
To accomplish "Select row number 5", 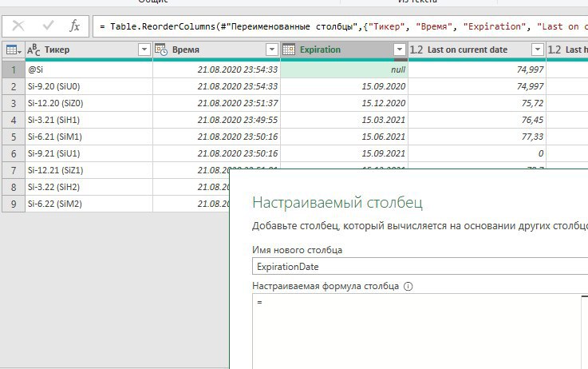I will [x=14, y=137].
